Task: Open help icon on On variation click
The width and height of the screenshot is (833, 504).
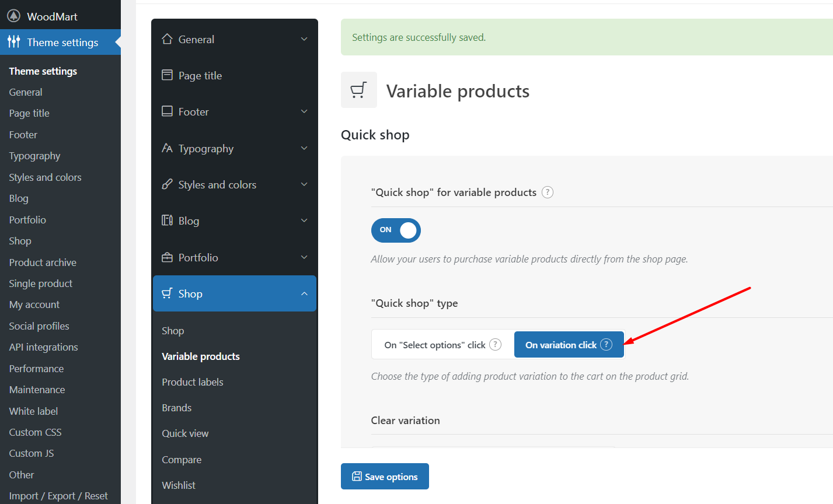Action: (x=607, y=344)
